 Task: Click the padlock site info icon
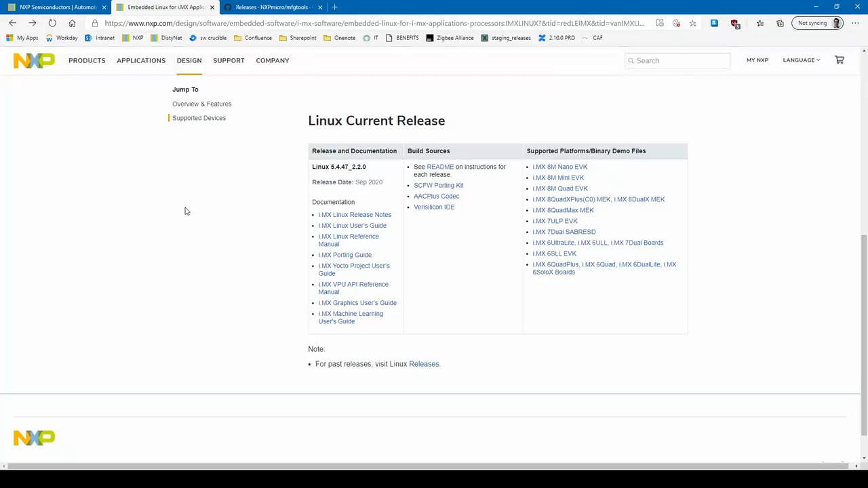(95, 23)
